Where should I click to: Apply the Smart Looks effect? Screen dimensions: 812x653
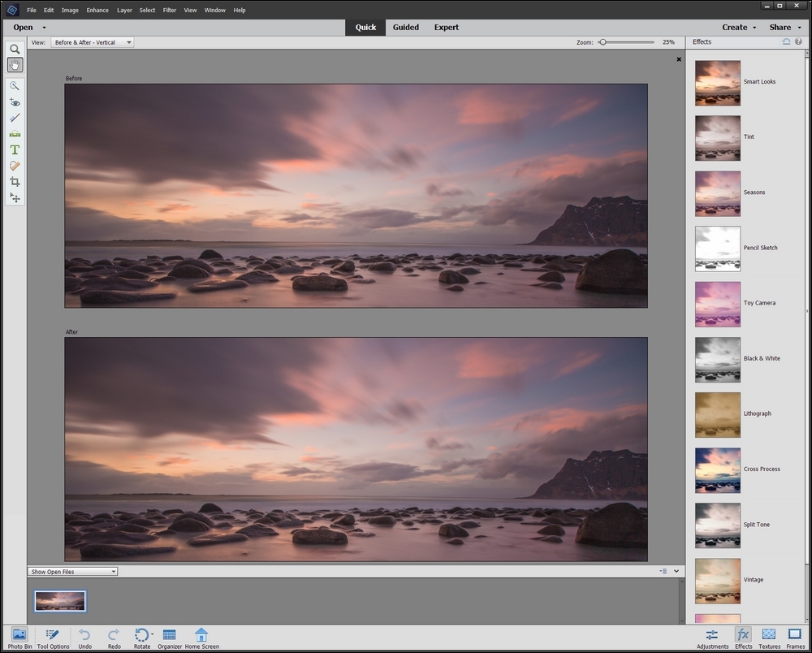click(718, 83)
